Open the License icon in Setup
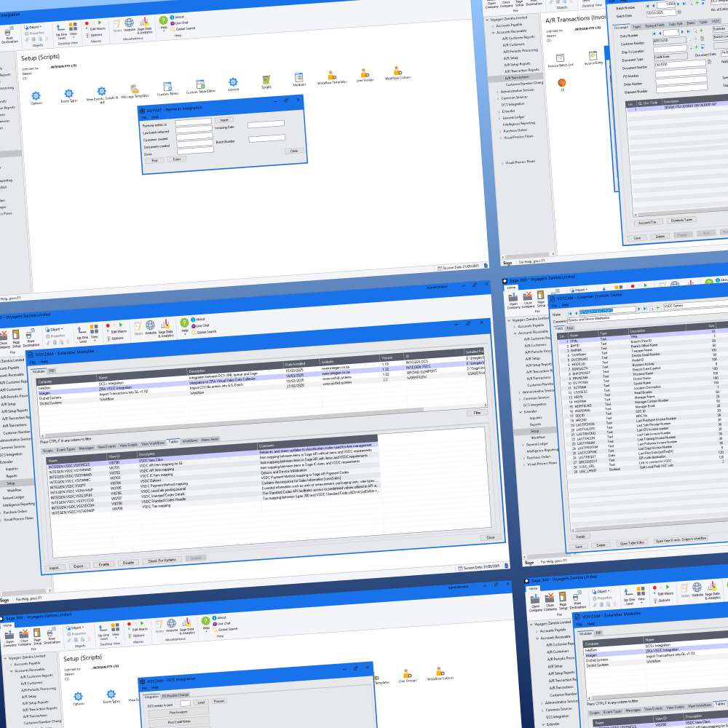 pyautogui.click(x=233, y=83)
